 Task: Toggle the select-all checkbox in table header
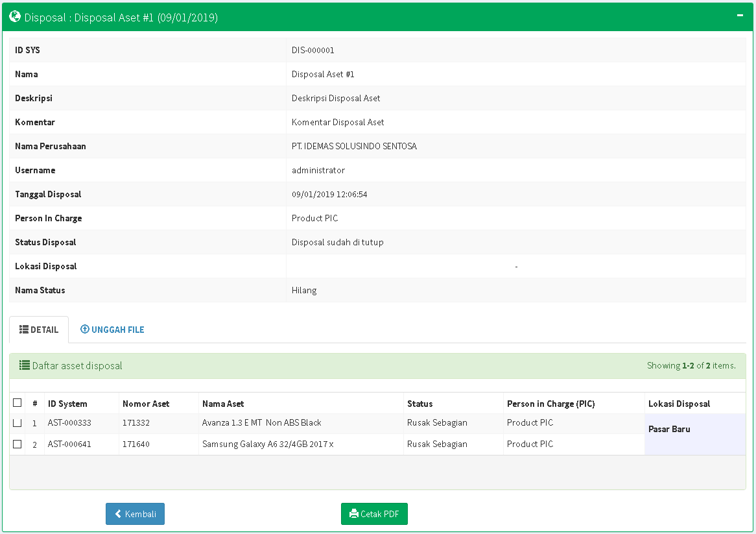tap(18, 403)
